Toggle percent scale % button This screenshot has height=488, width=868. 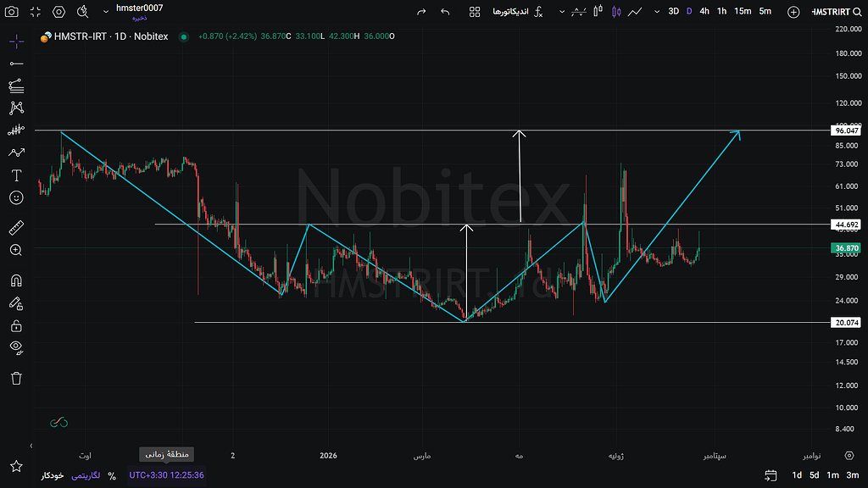point(112,476)
